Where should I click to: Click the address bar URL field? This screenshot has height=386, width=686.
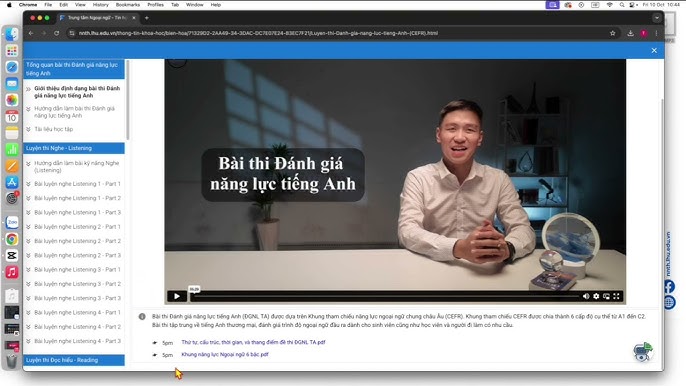pyautogui.click(x=341, y=33)
